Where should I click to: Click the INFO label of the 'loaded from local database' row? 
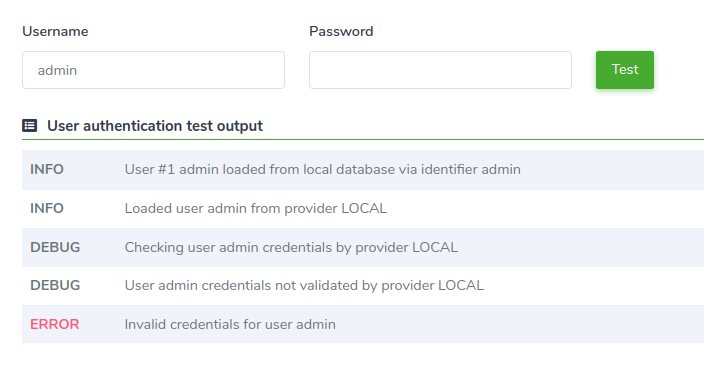pos(47,170)
